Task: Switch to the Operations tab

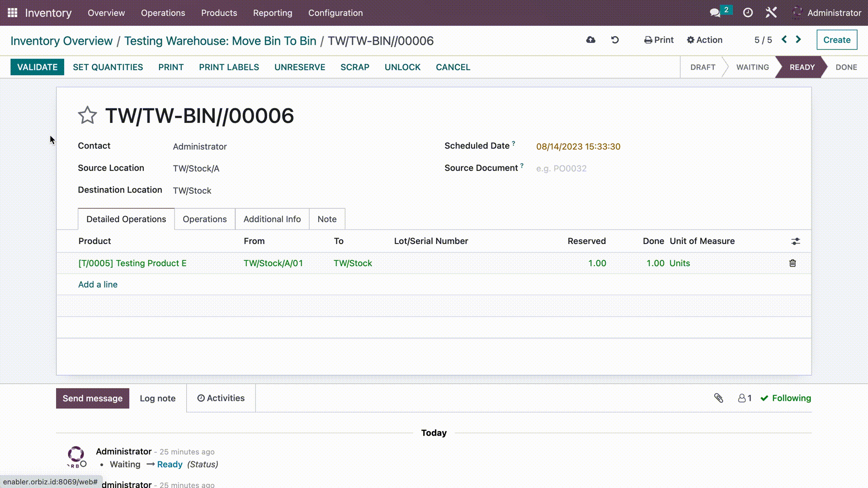Action: (x=204, y=219)
